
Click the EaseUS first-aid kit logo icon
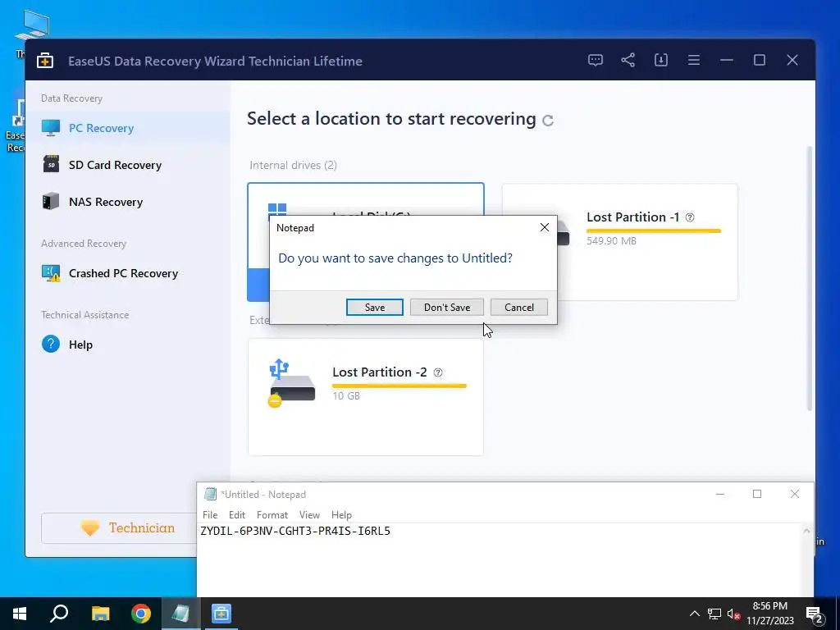[45, 61]
